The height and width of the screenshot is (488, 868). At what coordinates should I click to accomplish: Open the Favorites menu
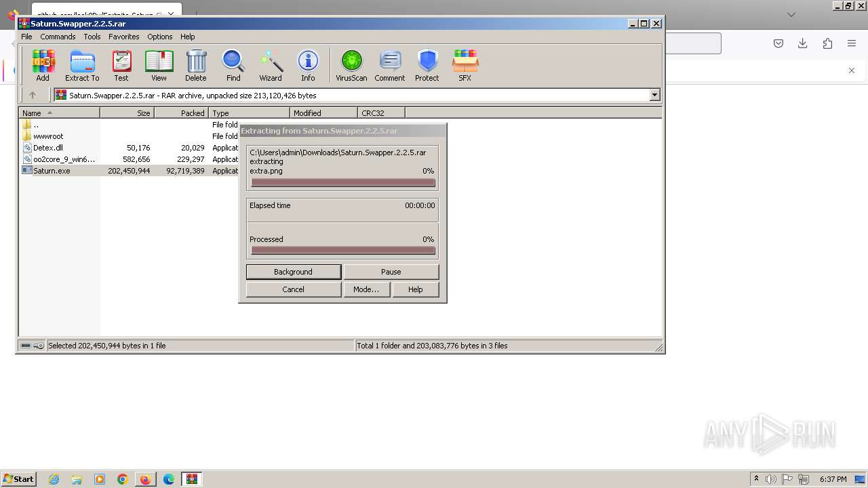click(124, 37)
